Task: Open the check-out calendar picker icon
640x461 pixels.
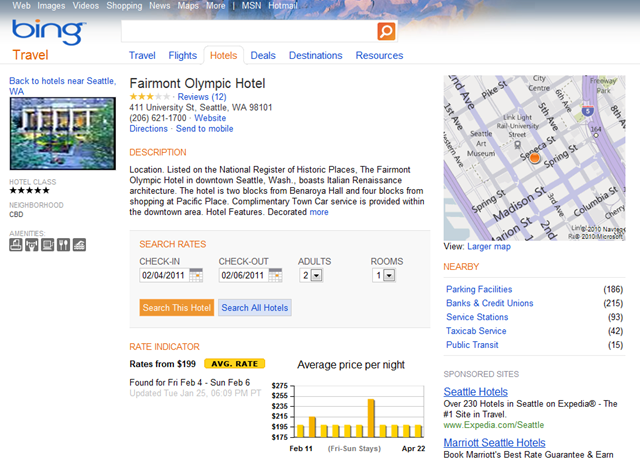Action: point(276,275)
